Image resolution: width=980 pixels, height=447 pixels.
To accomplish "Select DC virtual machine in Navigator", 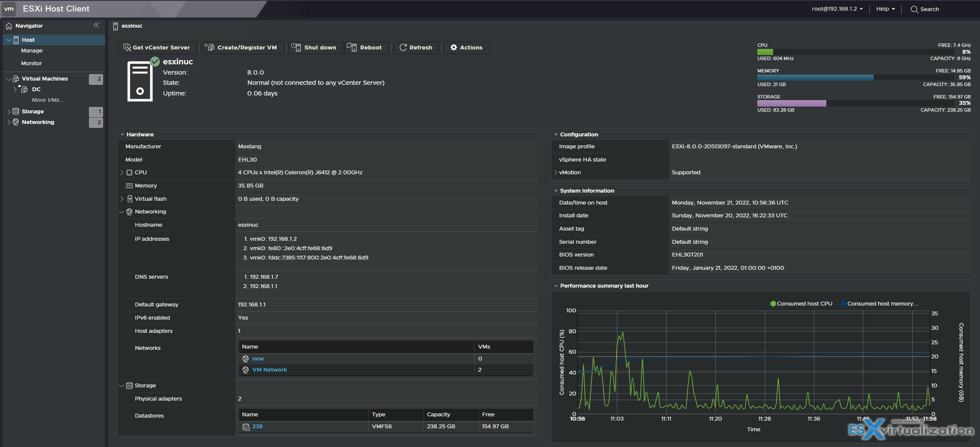I will (x=36, y=89).
